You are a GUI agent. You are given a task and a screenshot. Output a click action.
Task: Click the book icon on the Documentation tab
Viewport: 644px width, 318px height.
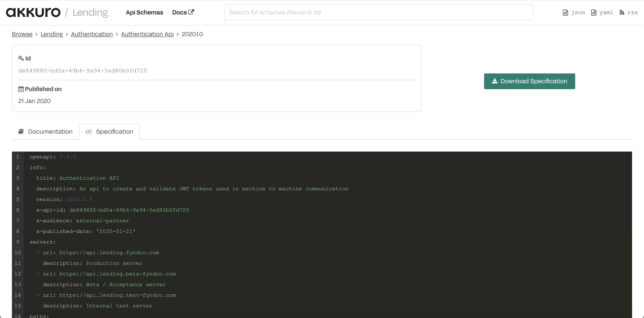pyautogui.click(x=21, y=131)
